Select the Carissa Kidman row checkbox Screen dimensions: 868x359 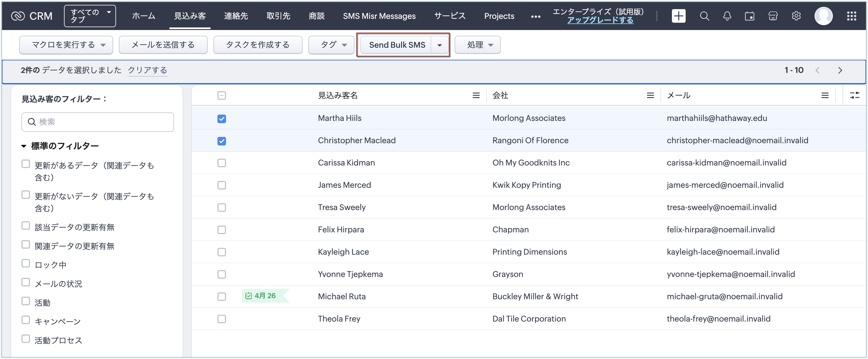pos(221,163)
